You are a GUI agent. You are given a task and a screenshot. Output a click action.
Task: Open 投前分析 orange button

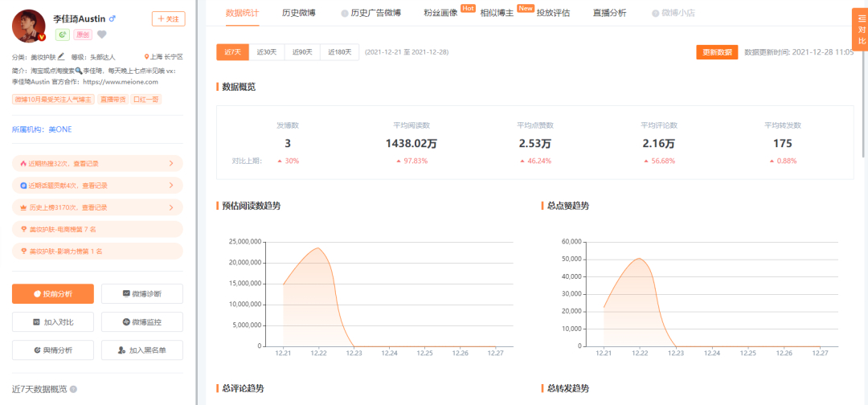pos(53,294)
